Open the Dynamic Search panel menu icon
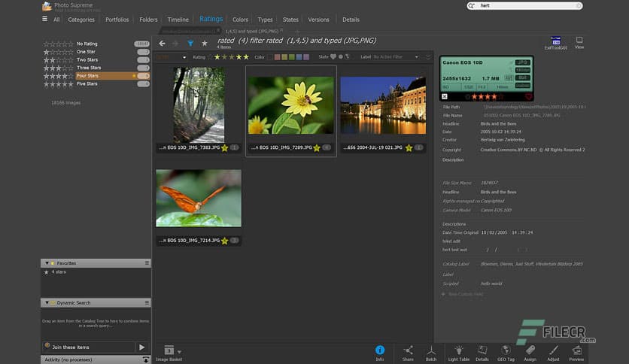629x364 pixels. [x=147, y=302]
